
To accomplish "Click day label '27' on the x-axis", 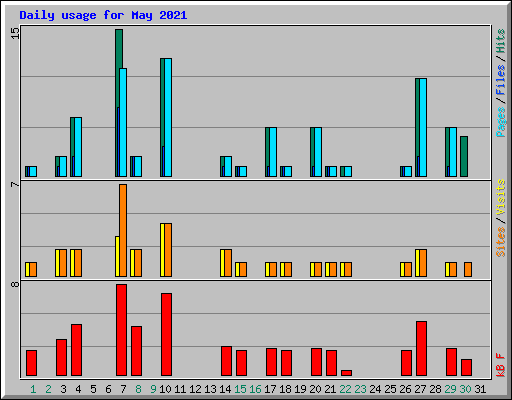I will (420, 389).
